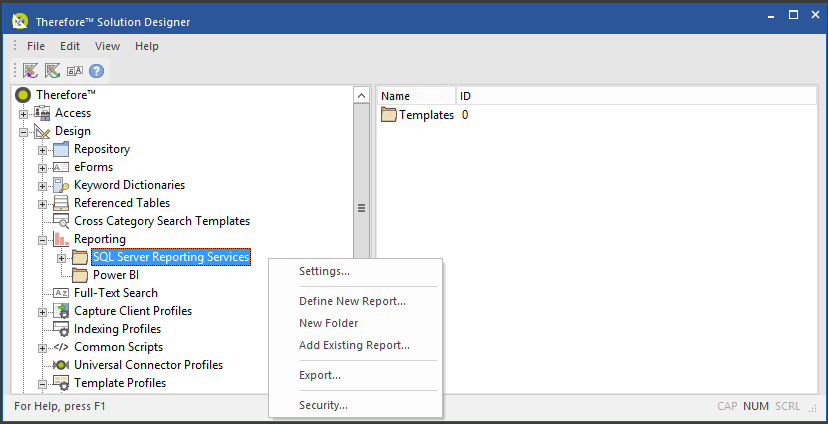The image size is (828, 424).
Task: Collapse the Reporting tree node
Action: coord(43,240)
